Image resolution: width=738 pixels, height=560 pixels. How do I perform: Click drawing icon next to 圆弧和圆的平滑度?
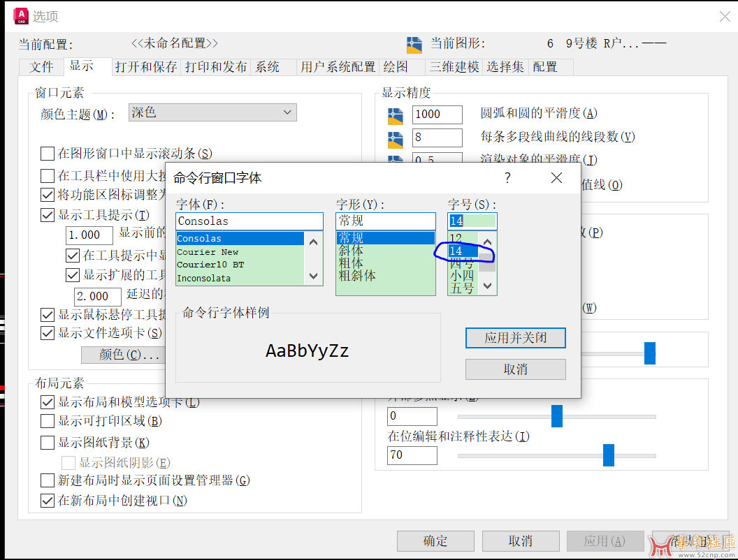(396, 116)
